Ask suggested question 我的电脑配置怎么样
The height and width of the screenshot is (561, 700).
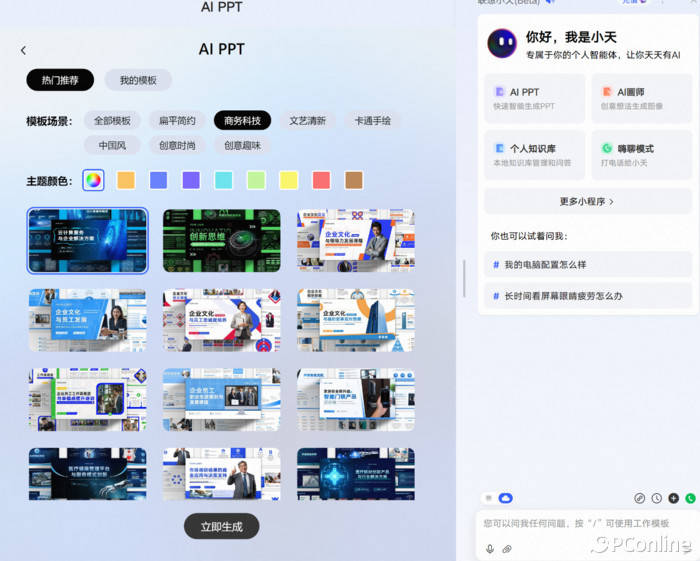(588, 265)
